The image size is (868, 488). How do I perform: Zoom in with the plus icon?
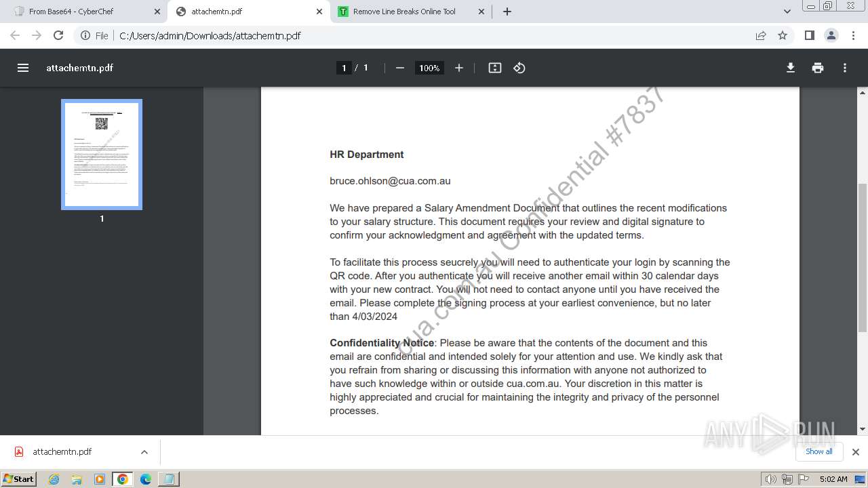459,68
